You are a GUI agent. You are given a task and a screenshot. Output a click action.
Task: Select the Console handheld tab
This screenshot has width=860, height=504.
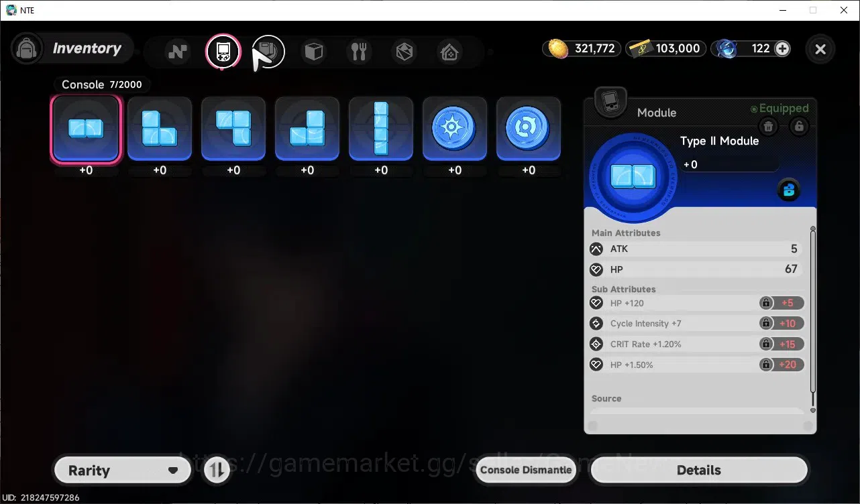(x=223, y=51)
